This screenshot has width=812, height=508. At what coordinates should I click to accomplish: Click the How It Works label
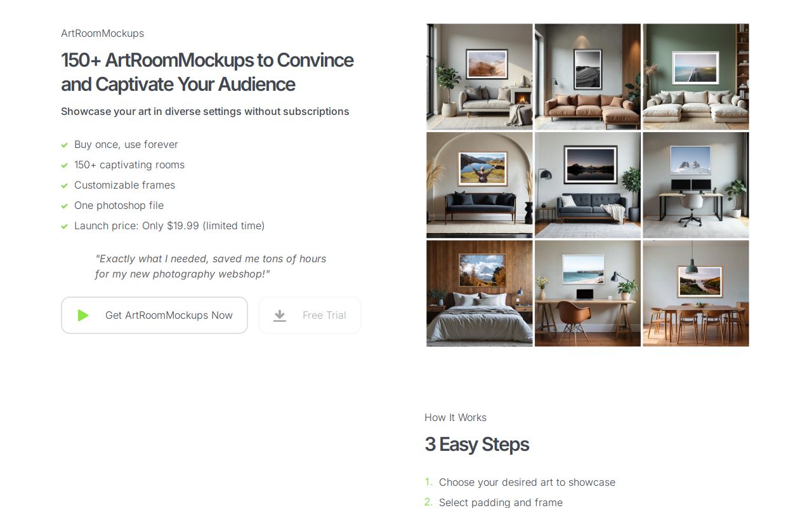click(x=455, y=417)
